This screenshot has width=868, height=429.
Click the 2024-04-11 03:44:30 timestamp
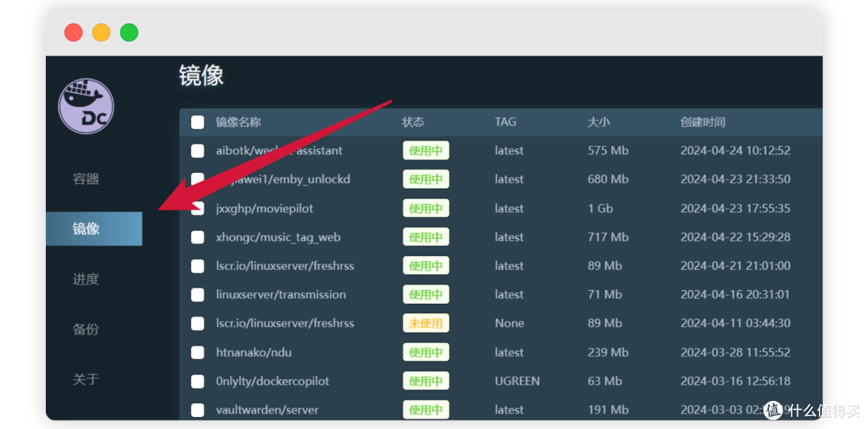click(735, 323)
